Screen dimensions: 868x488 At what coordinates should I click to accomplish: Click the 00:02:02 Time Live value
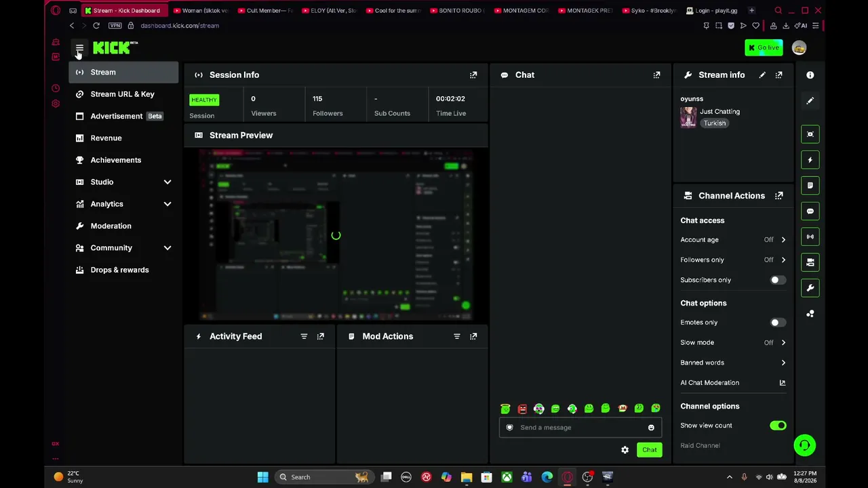tap(450, 99)
